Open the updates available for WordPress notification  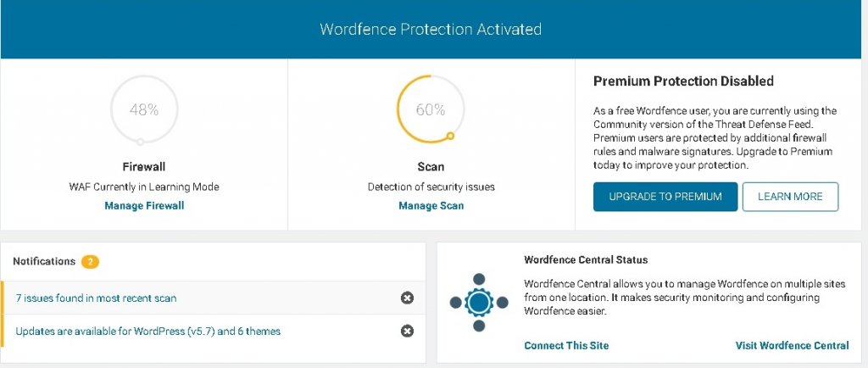point(147,331)
